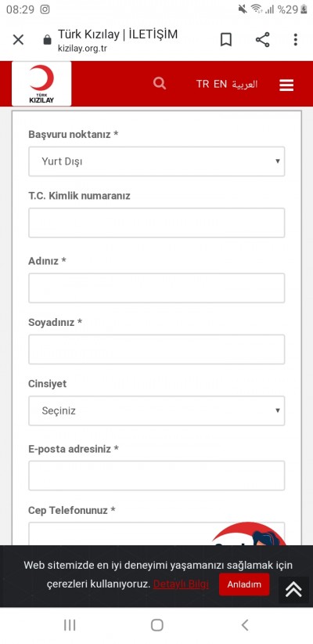Close the browser tab with X
Viewport: 313px width, 644px height.
point(19,40)
